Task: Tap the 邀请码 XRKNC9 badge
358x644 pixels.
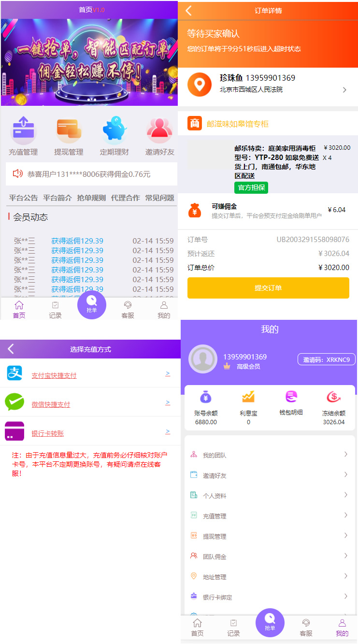Action: (326, 359)
